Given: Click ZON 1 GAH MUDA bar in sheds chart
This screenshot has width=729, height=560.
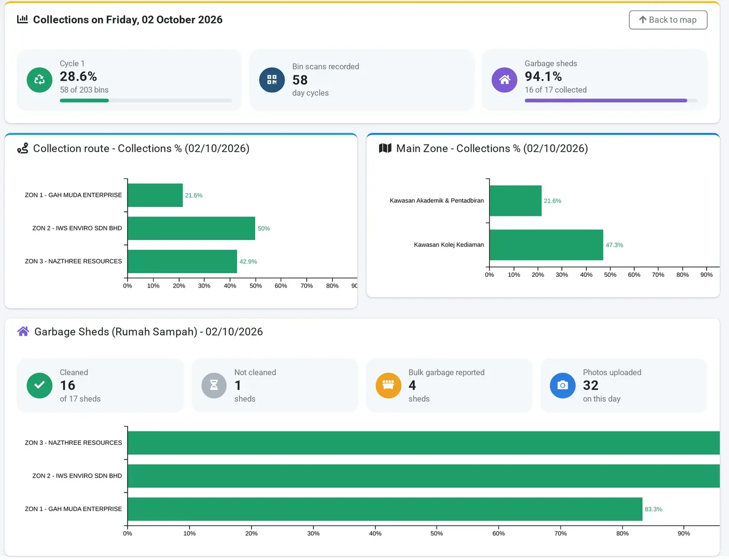Looking at the screenshot, I should (x=385, y=509).
